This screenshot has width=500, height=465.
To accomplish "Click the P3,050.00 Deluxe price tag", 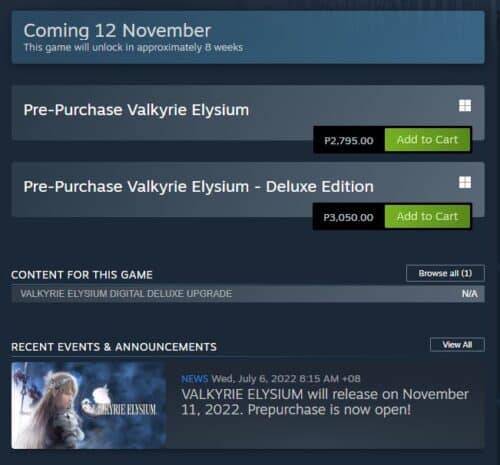I will 349,217.
